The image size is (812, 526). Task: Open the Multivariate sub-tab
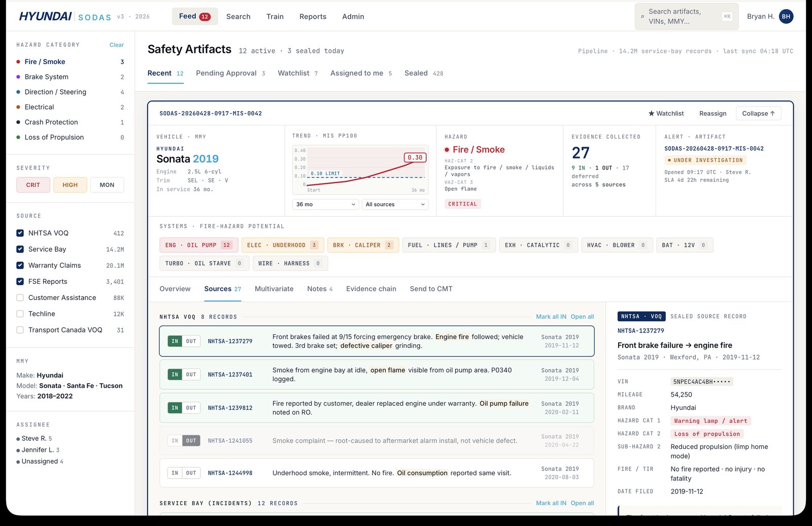274,289
